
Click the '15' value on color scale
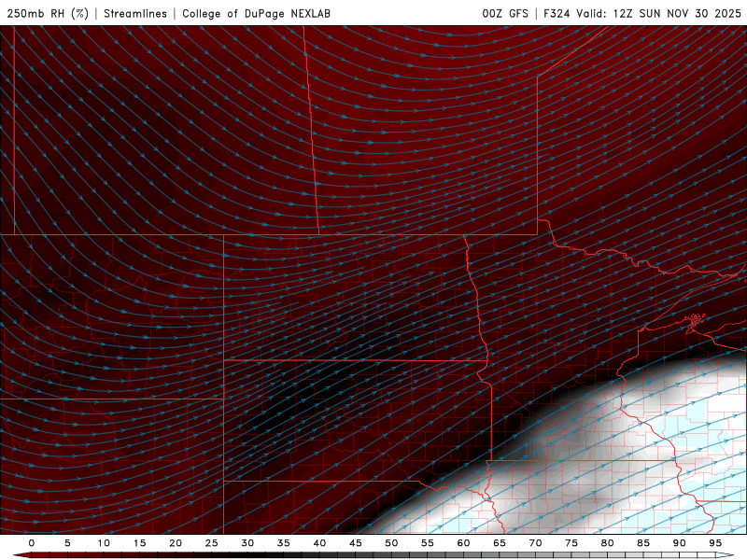pyautogui.click(x=139, y=543)
